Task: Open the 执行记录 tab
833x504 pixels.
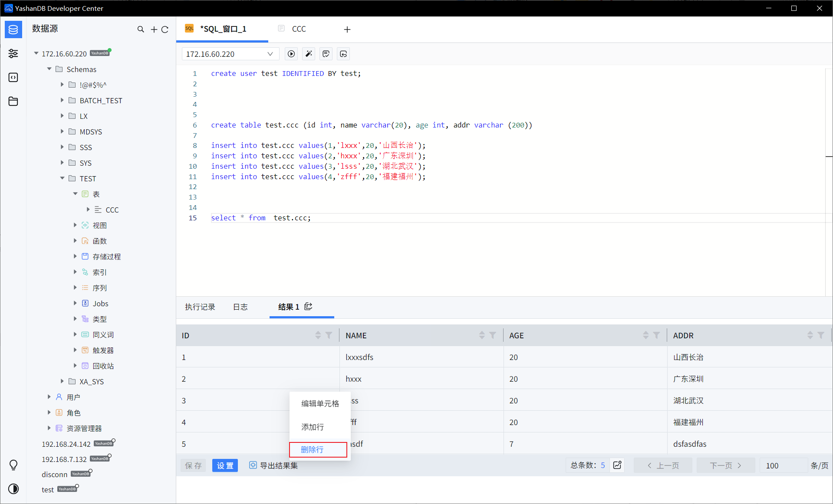Action: [200, 307]
